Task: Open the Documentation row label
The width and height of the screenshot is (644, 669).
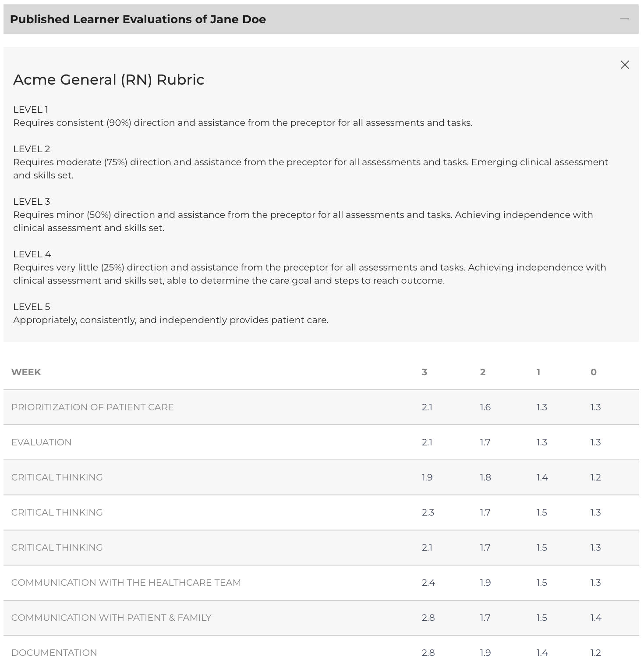Action: coord(54,653)
